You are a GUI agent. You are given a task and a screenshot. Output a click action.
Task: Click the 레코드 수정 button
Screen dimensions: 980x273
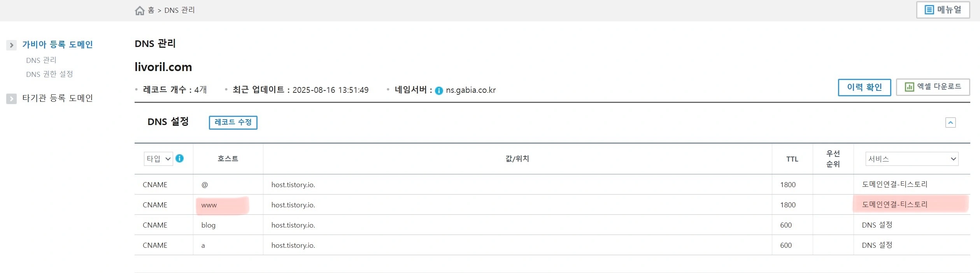click(233, 122)
